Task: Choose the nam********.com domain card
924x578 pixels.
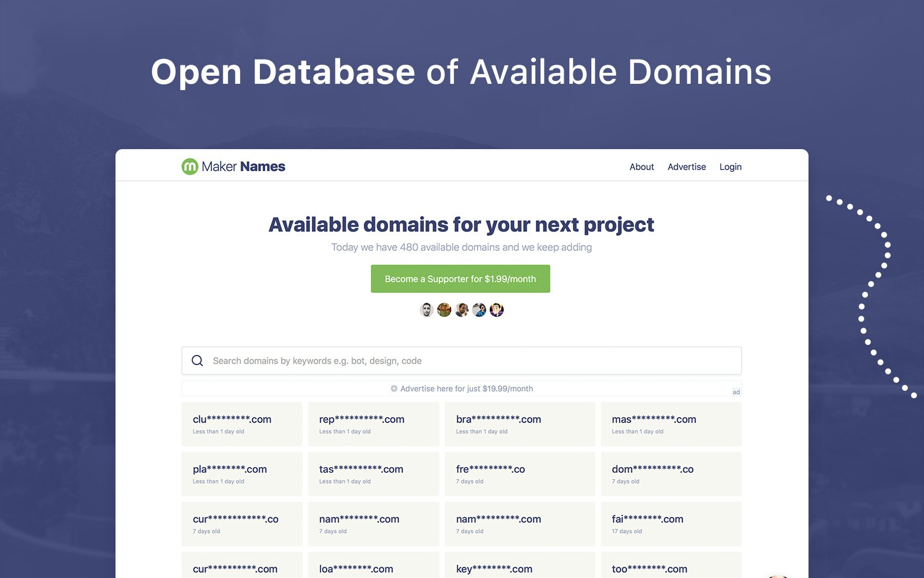Action: tap(374, 524)
